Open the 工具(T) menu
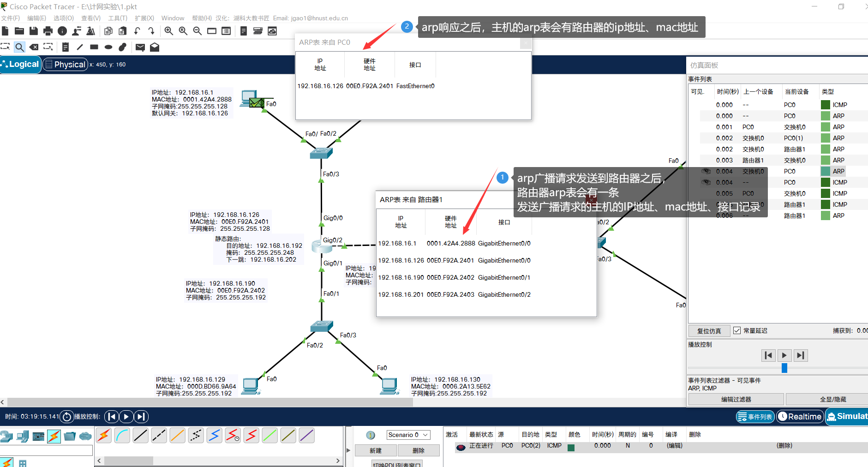 tap(117, 18)
